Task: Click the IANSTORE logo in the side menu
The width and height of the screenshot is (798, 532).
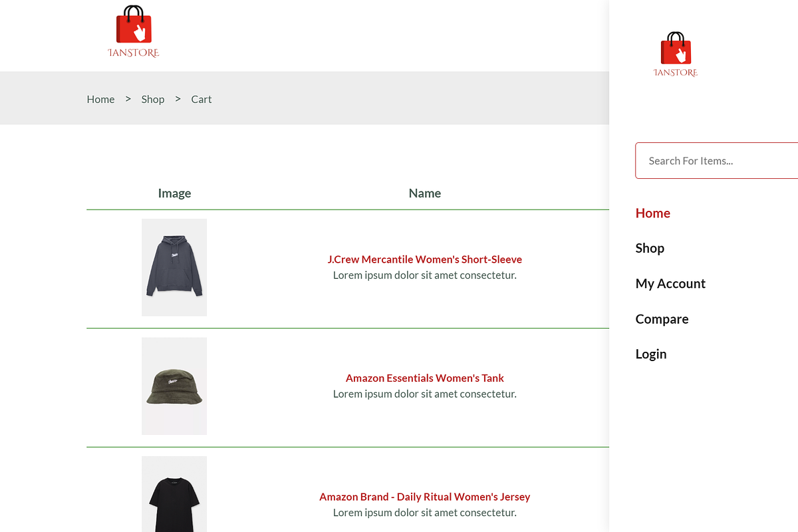Action: tap(676, 55)
